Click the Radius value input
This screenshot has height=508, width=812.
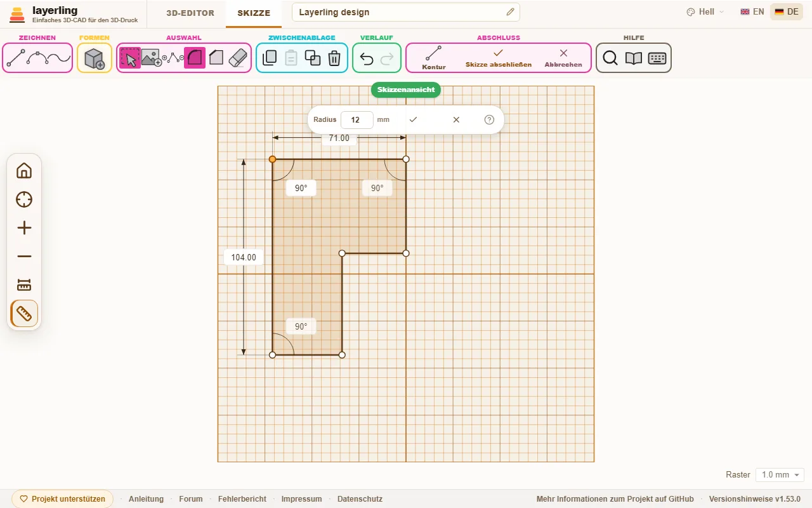(x=357, y=119)
